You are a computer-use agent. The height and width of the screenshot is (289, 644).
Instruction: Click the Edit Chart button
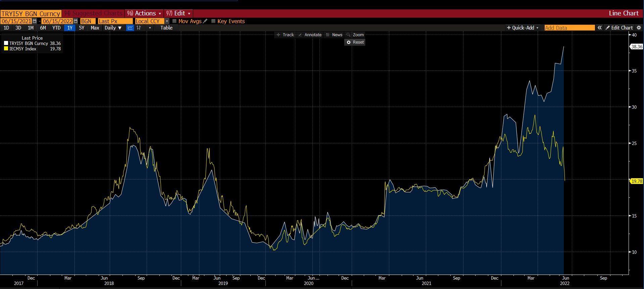[619, 28]
